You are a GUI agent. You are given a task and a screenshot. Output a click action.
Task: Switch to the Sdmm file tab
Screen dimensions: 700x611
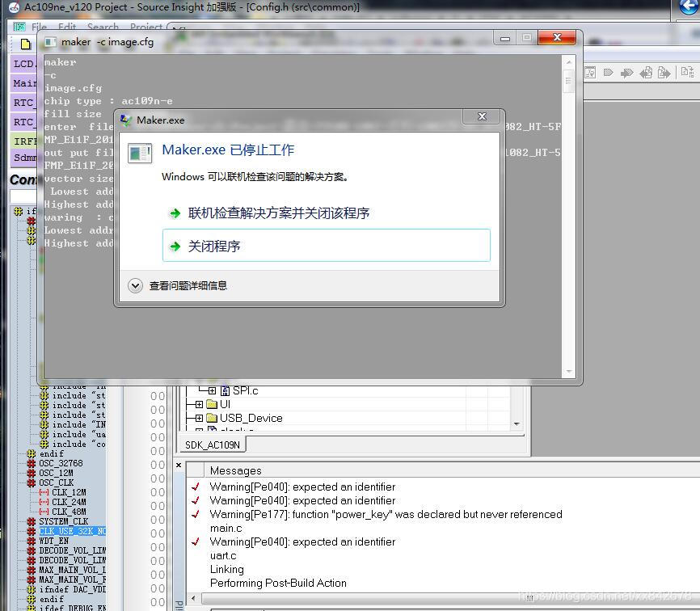(23, 158)
